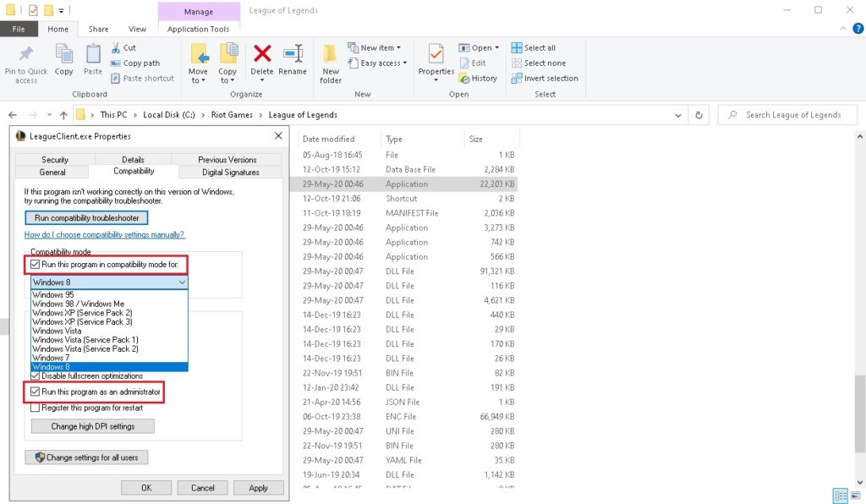
Task: Switch to details view icon in status bar
Action: click(x=840, y=496)
